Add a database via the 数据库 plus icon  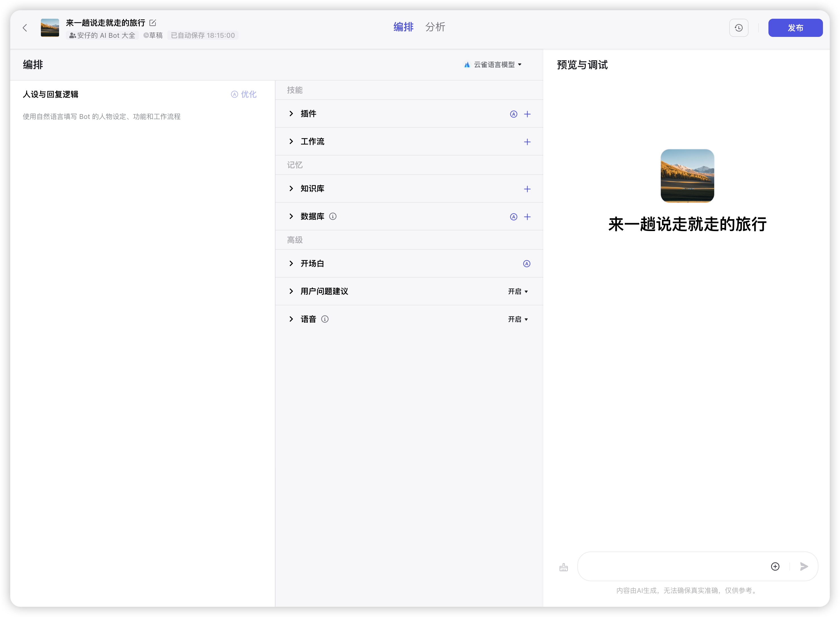[527, 217]
